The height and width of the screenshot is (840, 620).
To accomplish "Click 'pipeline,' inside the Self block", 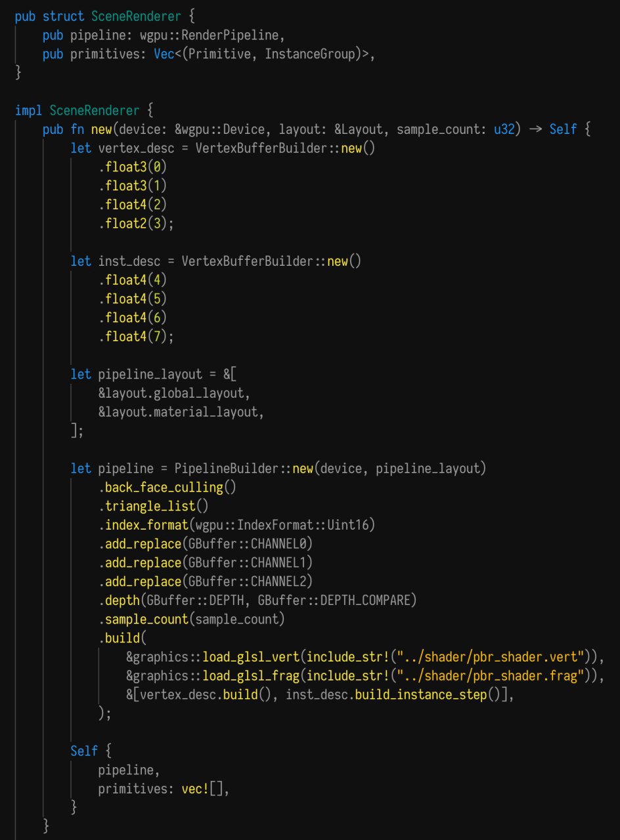I will coord(129,771).
